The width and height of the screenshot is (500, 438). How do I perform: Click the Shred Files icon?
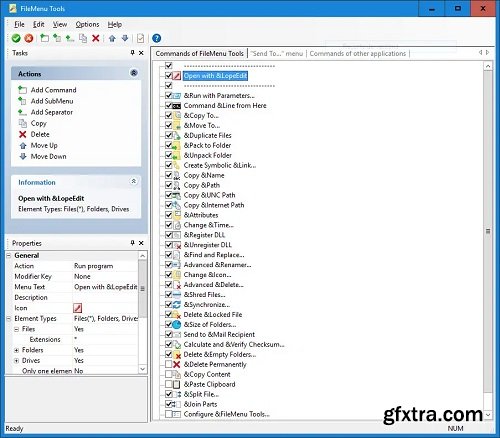[x=177, y=295]
